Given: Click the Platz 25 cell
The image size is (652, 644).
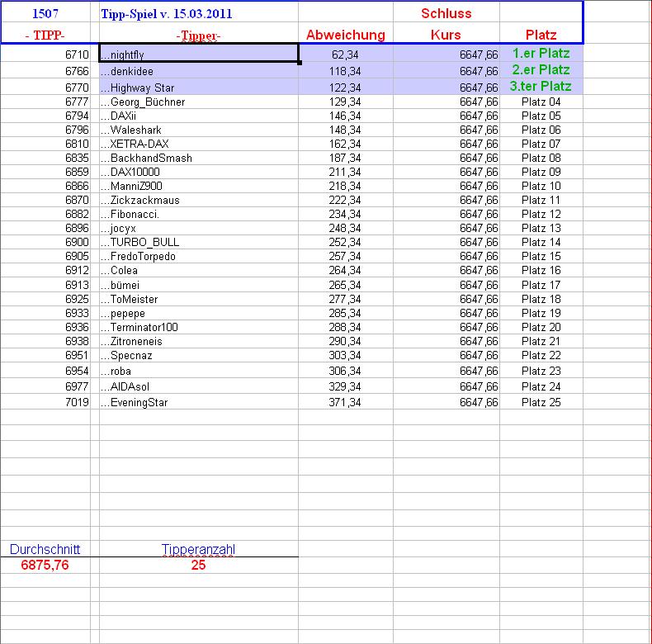Looking at the screenshot, I should point(541,402).
